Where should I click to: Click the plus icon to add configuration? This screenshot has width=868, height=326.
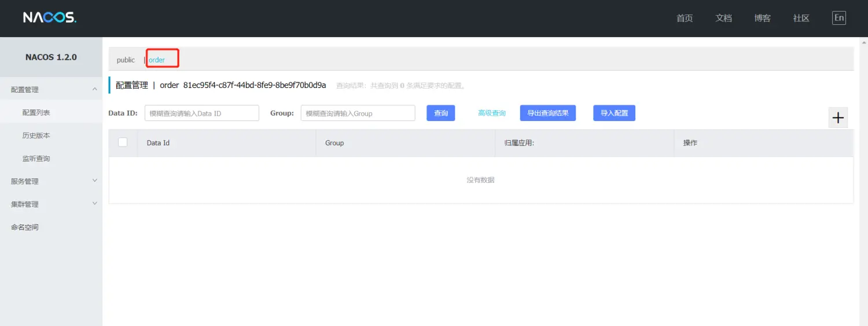[838, 118]
